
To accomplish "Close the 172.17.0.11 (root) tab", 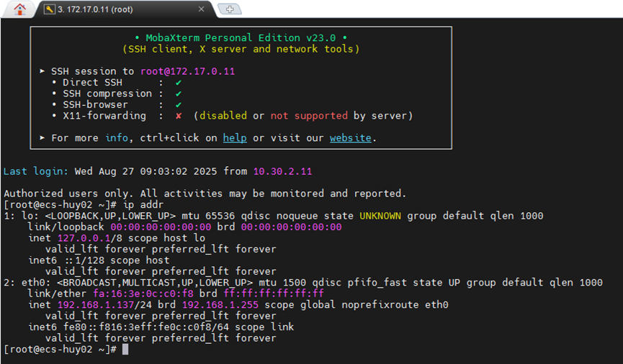I will (x=202, y=9).
